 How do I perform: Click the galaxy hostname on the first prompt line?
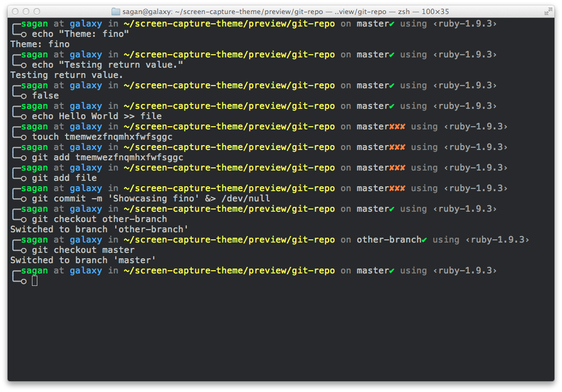[86, 23]
